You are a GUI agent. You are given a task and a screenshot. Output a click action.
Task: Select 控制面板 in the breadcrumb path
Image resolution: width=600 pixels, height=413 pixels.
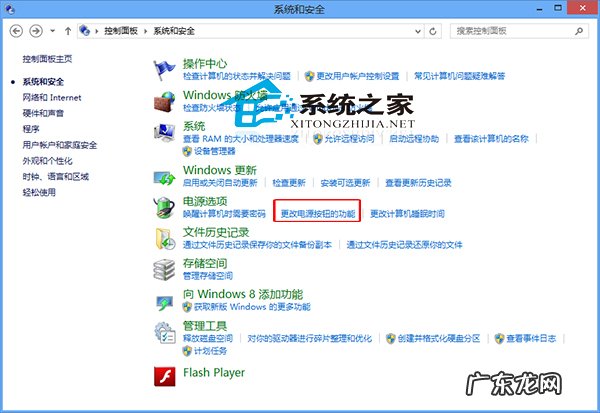(x=121, y=31)
